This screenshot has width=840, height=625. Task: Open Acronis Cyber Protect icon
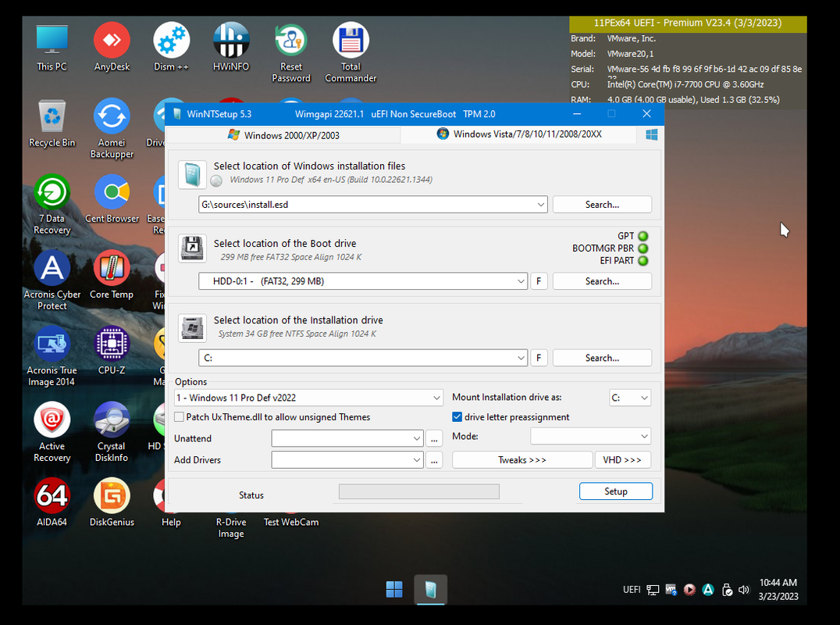pyautogui.click(x=52, y=281)
